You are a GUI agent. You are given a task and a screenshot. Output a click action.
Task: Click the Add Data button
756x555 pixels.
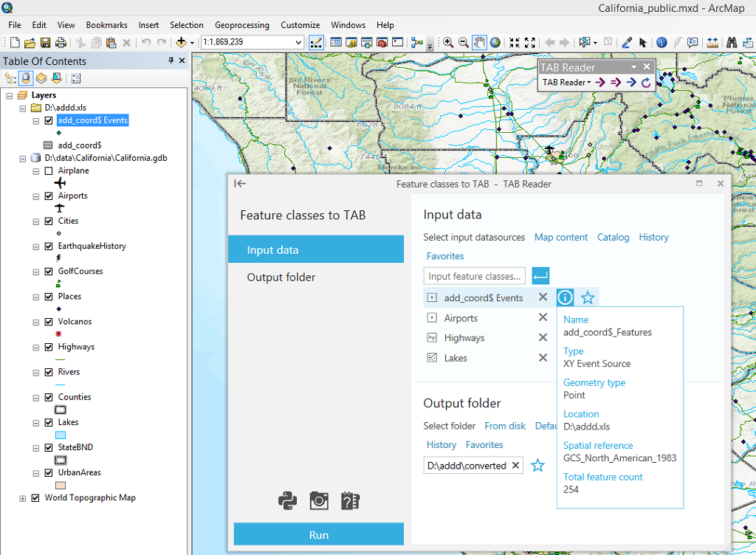pyautogui.click(x=182, y=42)
